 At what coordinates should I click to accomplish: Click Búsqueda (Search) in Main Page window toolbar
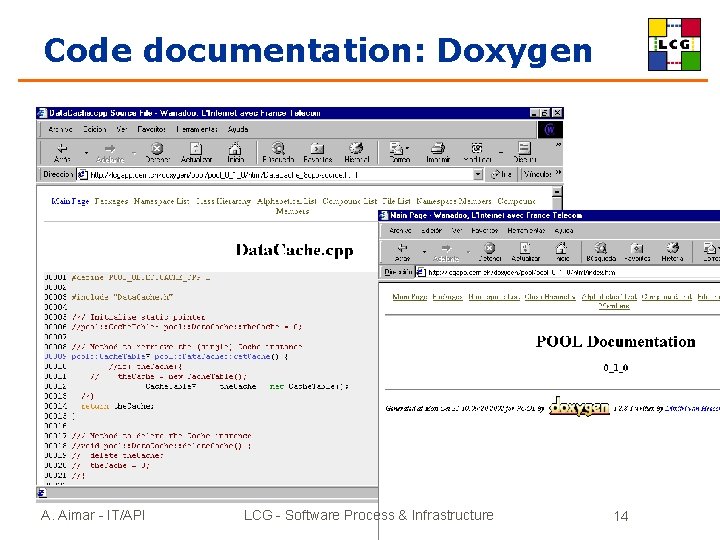point(601,253)
